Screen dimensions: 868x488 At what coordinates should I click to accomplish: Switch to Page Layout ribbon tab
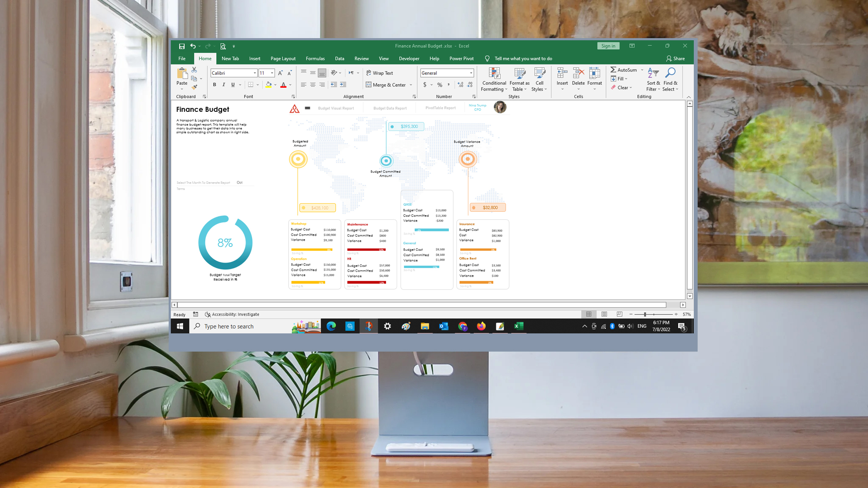pos(283,58)
